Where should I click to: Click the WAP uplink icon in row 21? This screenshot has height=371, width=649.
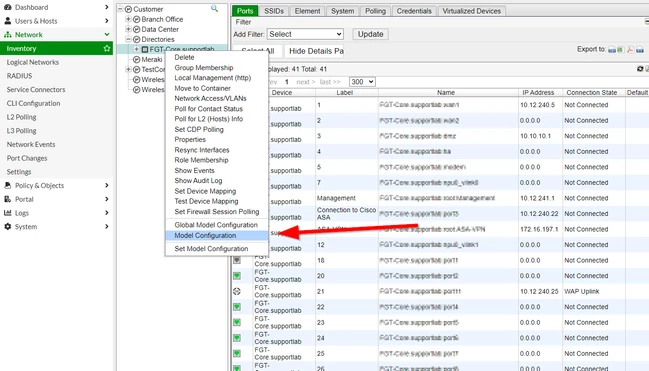[x=237, y=292]
